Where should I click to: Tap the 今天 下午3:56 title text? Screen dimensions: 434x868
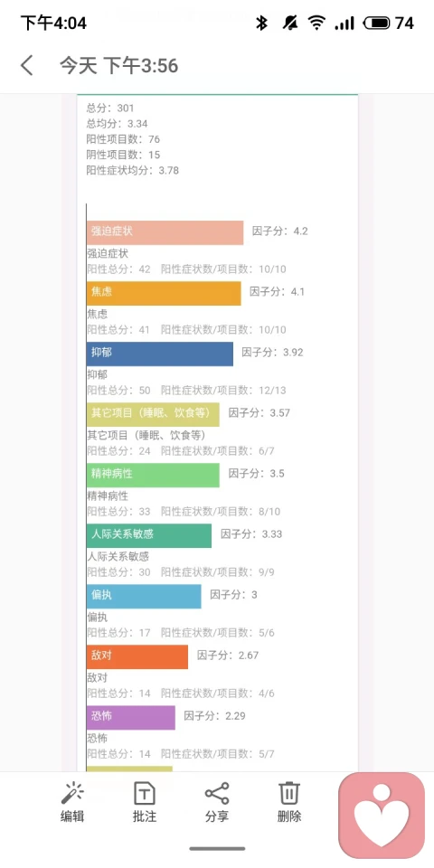pos(119,66)
